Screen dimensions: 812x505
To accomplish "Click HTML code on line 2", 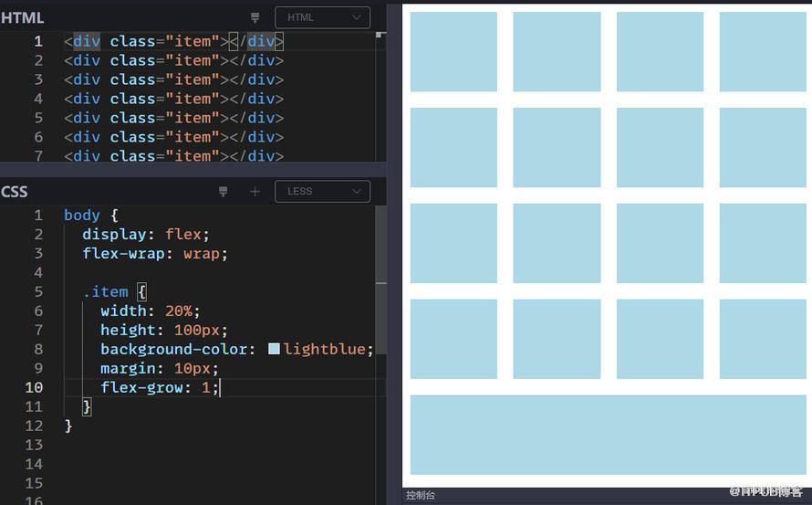I will pos(173,60).
